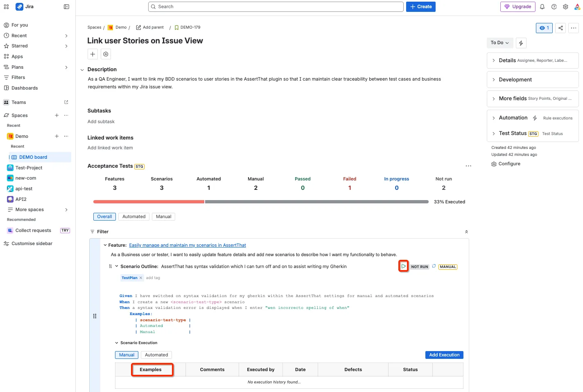The image size is (583, 392).
Task: Click the Add Execution button
Action: coord(444,355)
